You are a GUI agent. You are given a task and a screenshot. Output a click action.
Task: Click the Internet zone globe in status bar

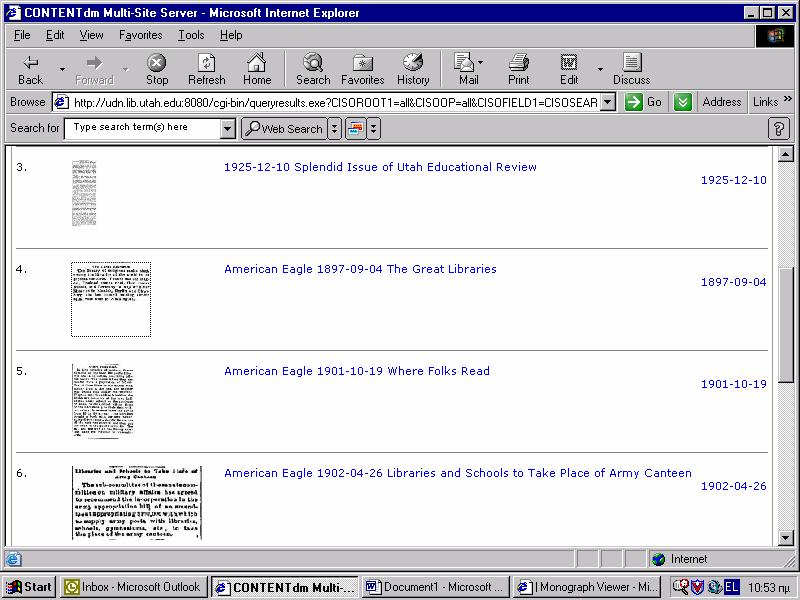click(x=659, y=559)
